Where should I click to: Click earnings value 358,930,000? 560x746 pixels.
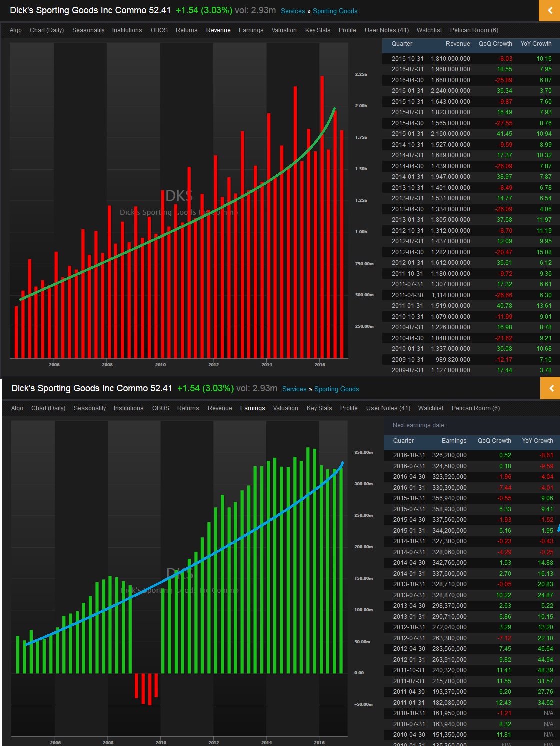449,509
